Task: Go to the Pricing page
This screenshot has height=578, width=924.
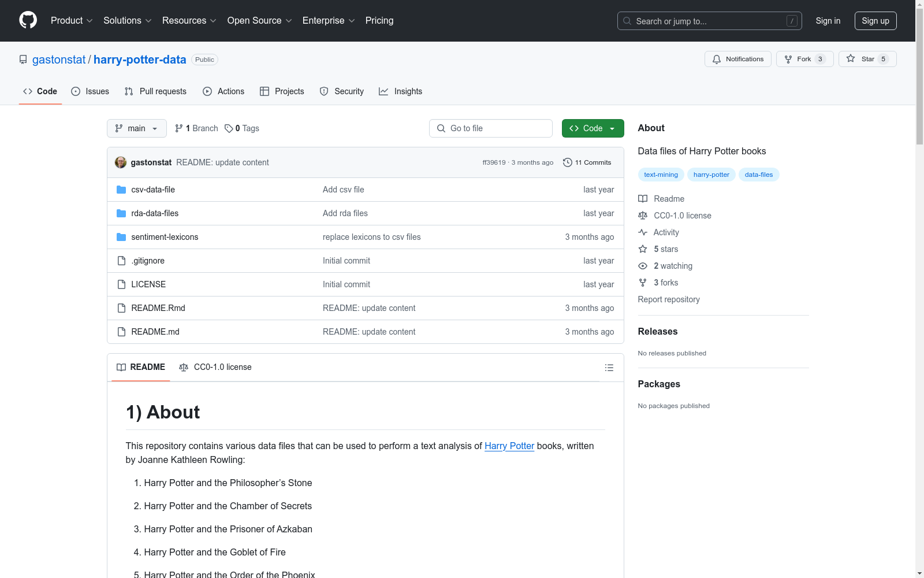Action: [379, 21]
